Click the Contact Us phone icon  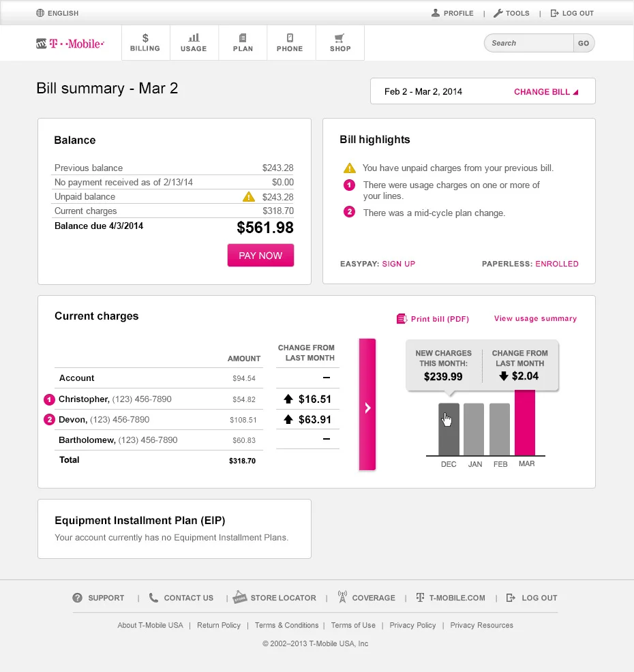(x=154, y=597)
